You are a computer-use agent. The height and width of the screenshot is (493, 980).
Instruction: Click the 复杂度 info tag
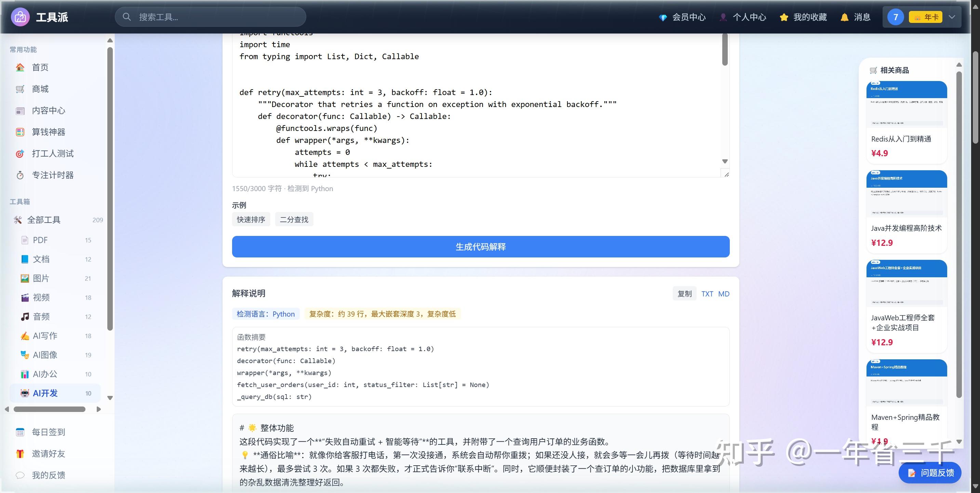click(x=382, y=314)
